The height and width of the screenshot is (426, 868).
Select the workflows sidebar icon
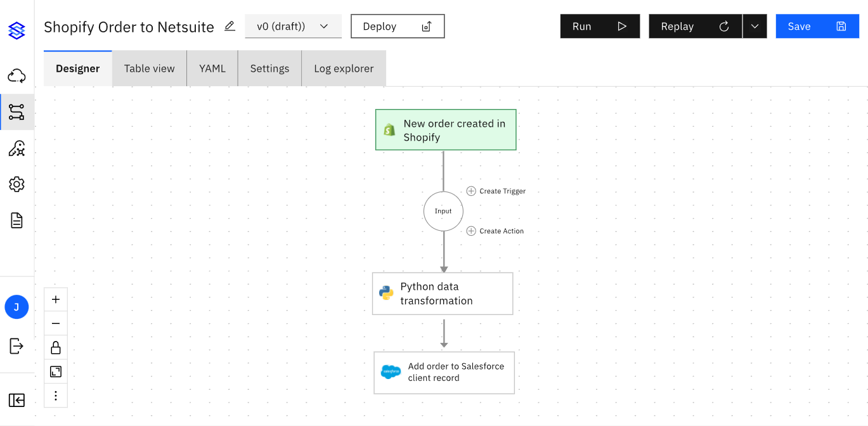click(16, 112)
